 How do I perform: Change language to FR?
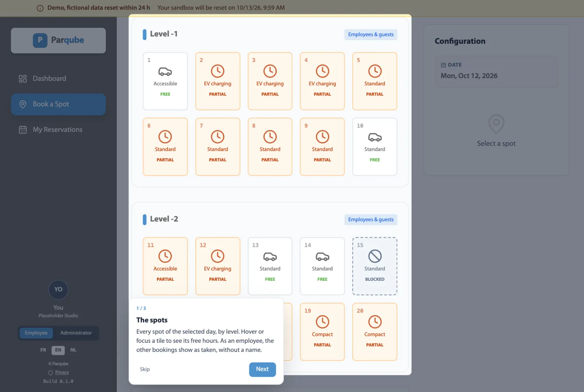43,350
